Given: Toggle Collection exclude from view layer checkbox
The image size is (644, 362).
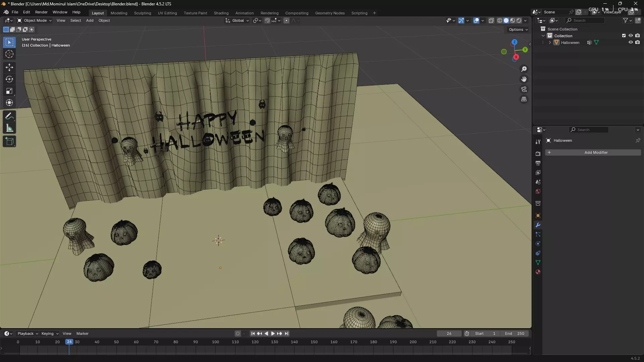Looking at the screenshot, I should tap(624, 36).
